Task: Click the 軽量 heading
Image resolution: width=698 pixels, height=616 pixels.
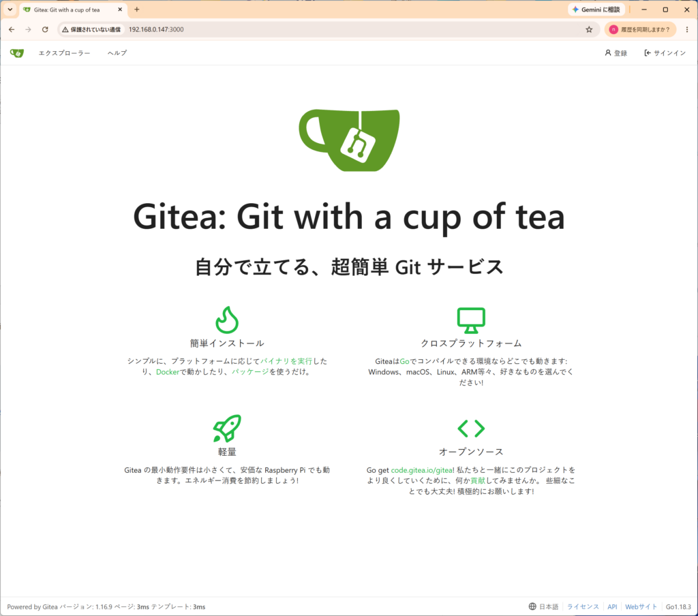Action: pyautogui.click(x=227, y=452)
